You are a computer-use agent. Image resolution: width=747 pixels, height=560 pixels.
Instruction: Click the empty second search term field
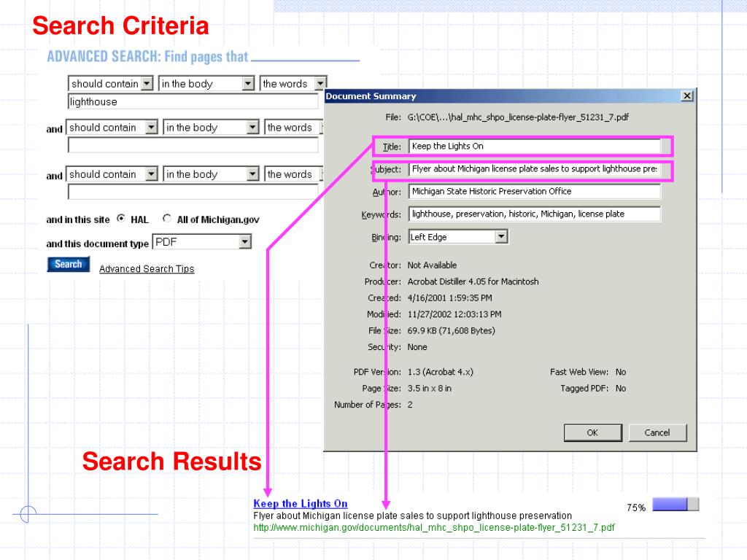[x=193, y=145]
